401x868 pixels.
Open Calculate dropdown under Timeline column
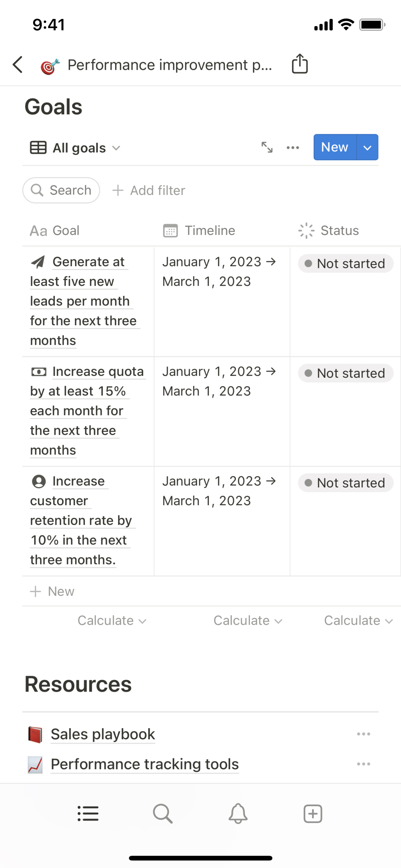click(x=248, y=621)
